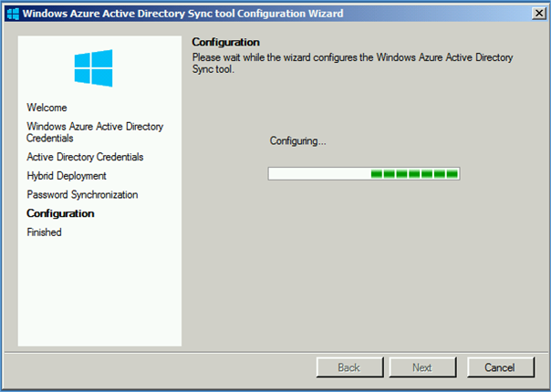Select the Finished step
This screenshot has width=551, height=392.
[45, 232]
